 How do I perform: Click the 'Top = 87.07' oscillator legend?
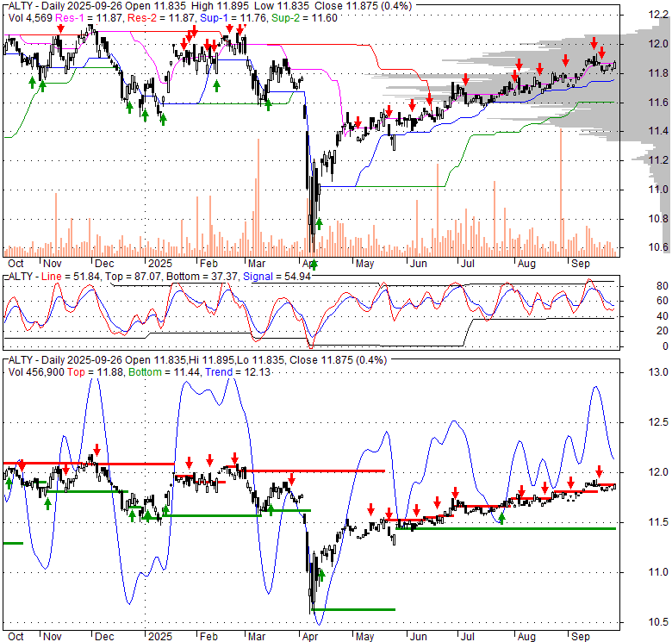click(134, 277)
